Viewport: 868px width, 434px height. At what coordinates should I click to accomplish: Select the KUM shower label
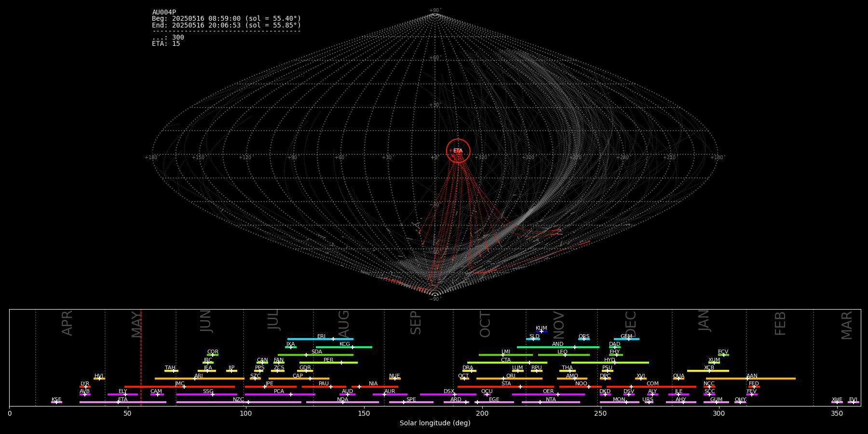[x=541, y=328]
